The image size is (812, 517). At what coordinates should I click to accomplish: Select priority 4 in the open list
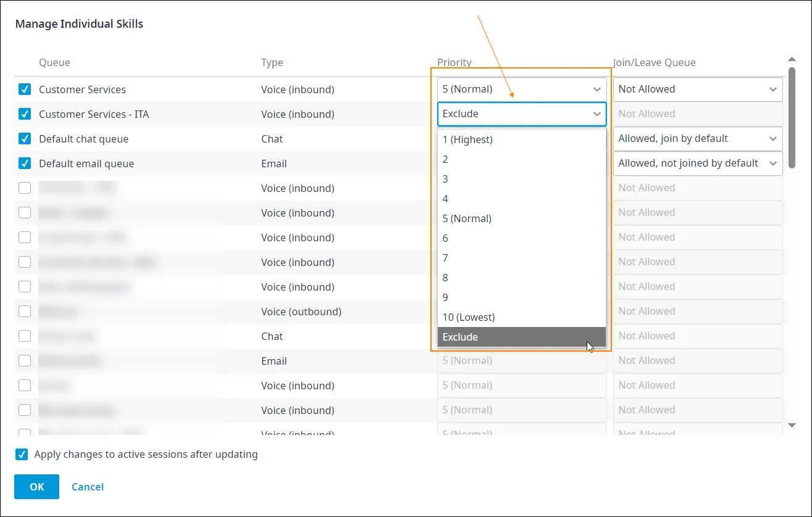point(522,199)
